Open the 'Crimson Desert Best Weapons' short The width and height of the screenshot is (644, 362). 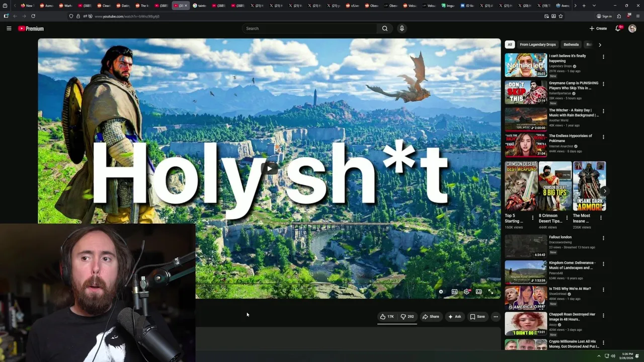(x=521, y=186)
